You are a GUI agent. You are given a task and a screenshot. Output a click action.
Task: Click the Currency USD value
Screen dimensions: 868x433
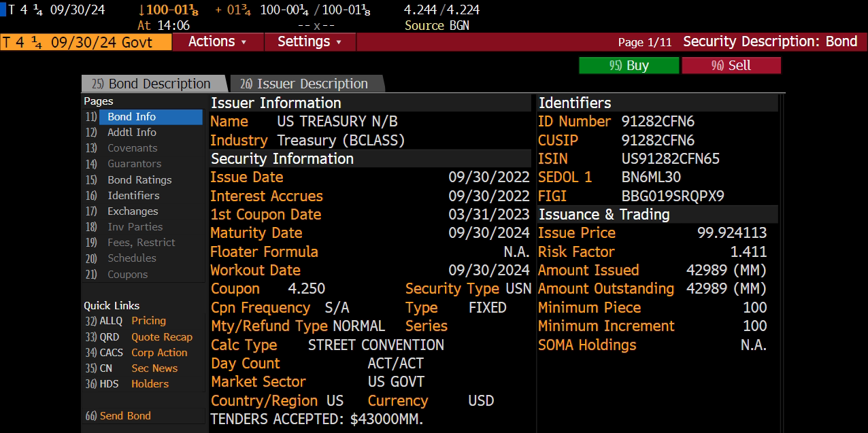click(x=481, y=400)
